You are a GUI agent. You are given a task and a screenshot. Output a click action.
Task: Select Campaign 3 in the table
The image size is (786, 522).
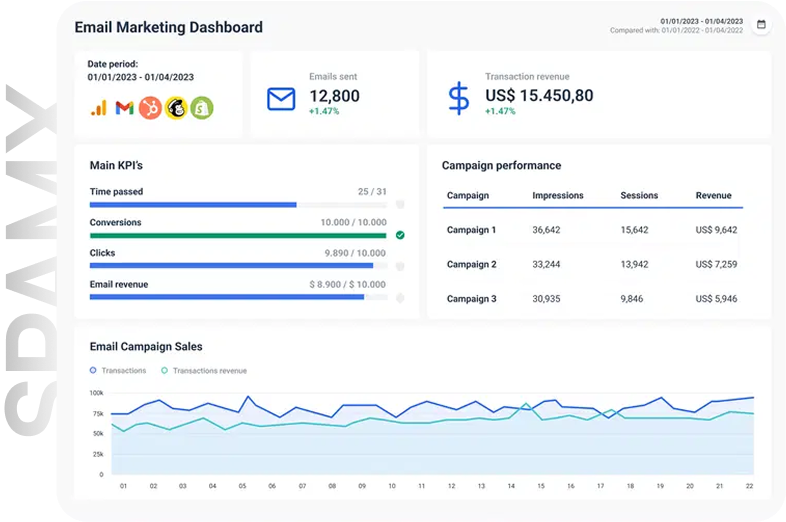click(x=471, y=299)
